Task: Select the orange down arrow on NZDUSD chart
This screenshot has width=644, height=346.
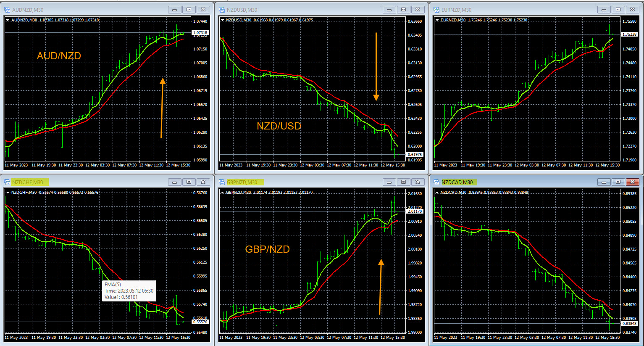Action: pyautogui.click(x=376, y=67)
